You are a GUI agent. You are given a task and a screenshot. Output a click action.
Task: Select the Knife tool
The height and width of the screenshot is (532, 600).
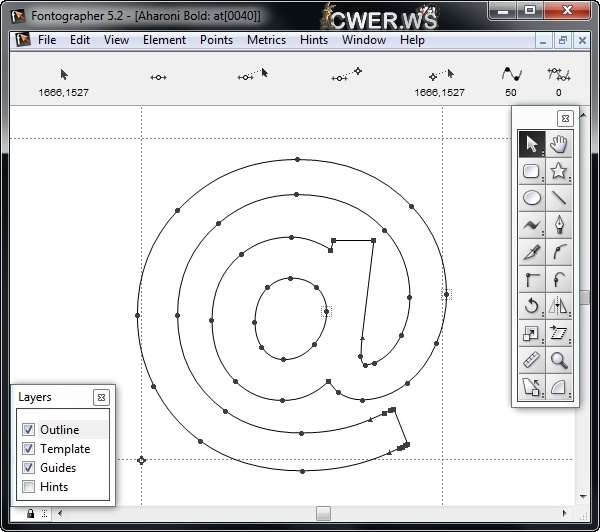tap(531, 252)
